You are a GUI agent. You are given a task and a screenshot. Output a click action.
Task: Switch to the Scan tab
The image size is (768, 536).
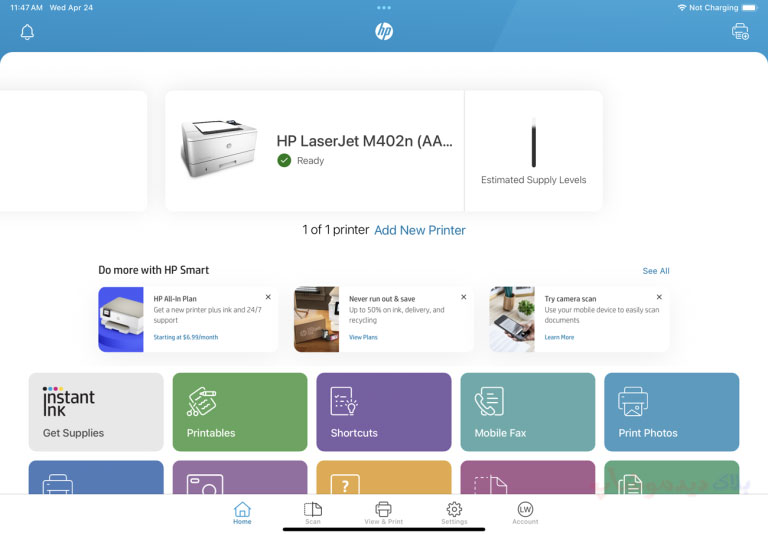(312, 513)
